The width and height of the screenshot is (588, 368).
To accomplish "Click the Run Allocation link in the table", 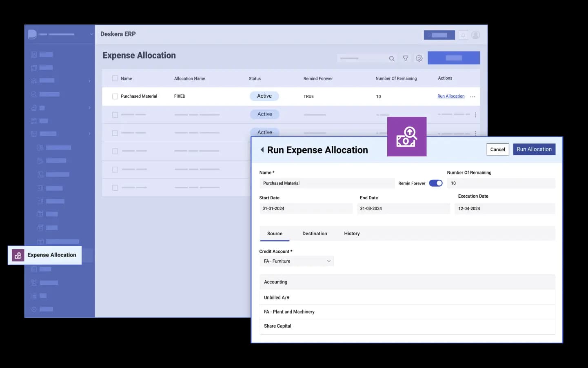I will (x=451, y=96).
